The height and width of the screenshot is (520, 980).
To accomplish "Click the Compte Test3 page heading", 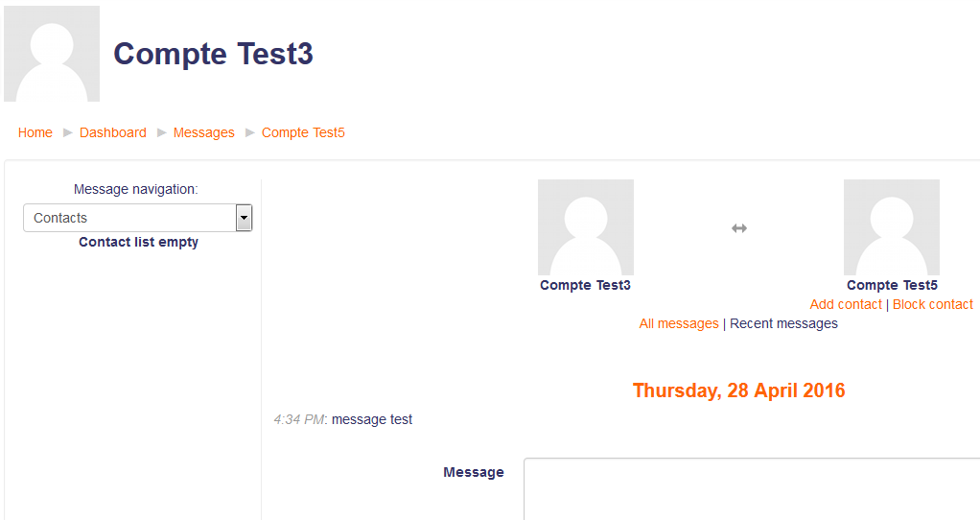I will point(213,54).
